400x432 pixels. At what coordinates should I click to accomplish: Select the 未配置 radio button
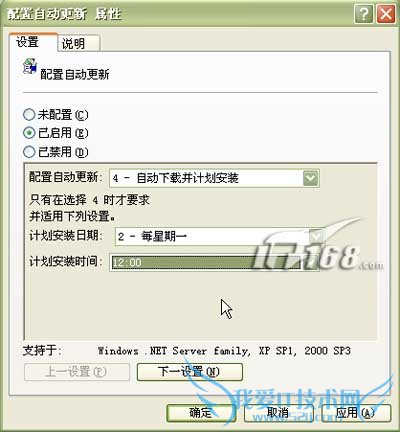pos(29,115)
